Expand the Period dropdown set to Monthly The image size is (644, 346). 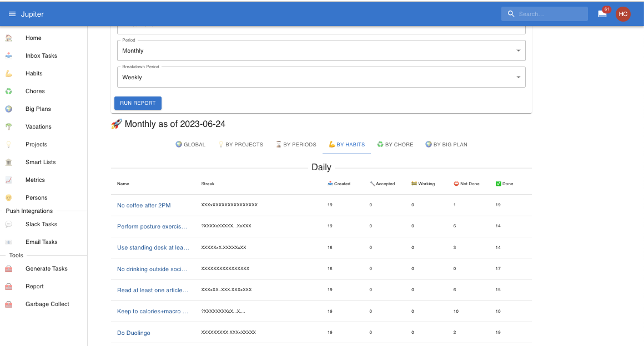click(x=321, y=50)
